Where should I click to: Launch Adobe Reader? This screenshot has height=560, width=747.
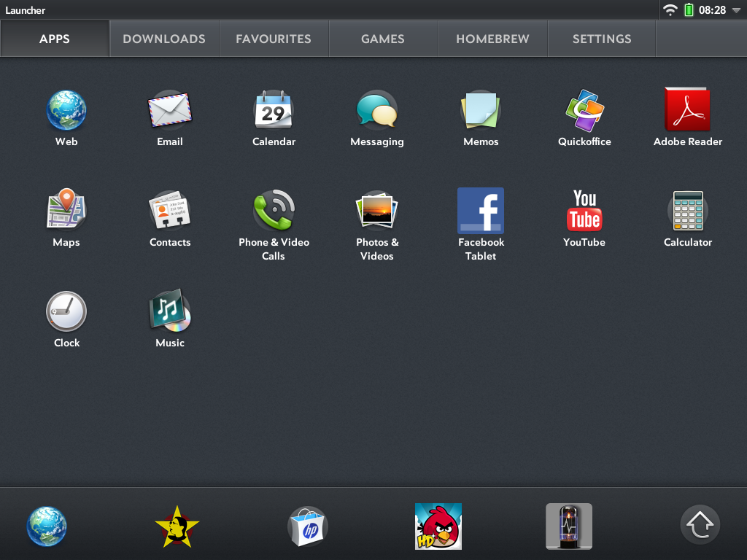(x=687, y=109)
